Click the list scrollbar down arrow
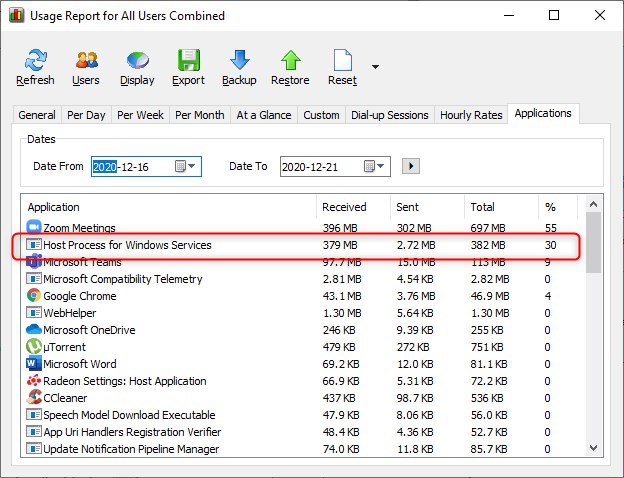This screenshot has width=624, height=478. coord(593,448)
